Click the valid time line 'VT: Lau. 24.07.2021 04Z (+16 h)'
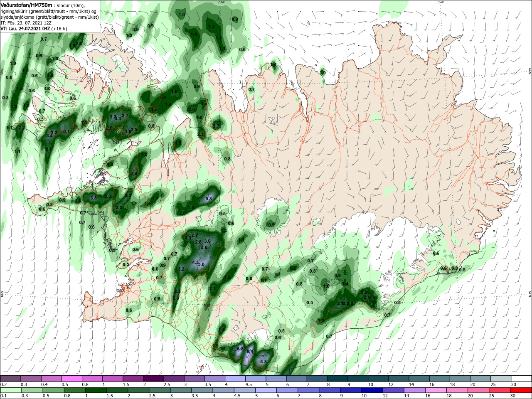The width and height of the screenshot is (532, 399). point(34,29)
